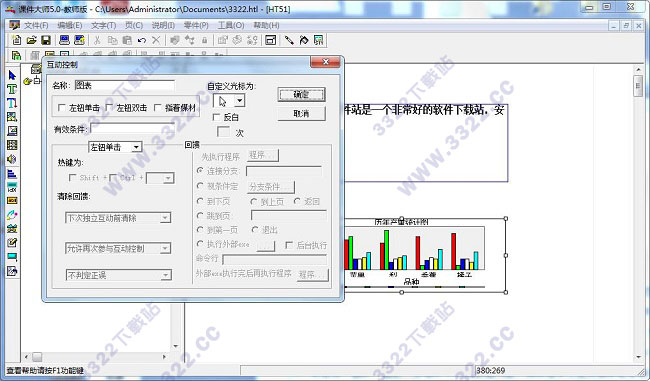Click the new file toolbar icon
The image size is (650, 381).
[x=17, y=40]
